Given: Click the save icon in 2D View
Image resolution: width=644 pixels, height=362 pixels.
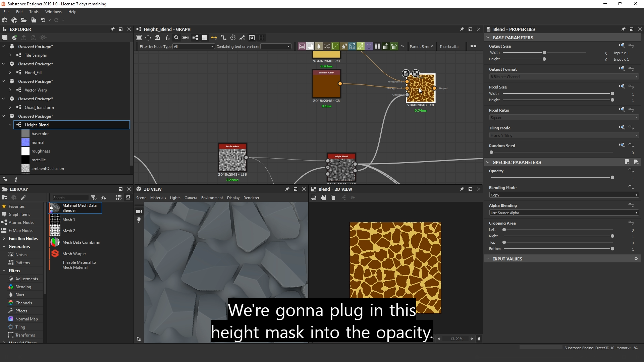Looking at the screenshot, I should [323, 198].
